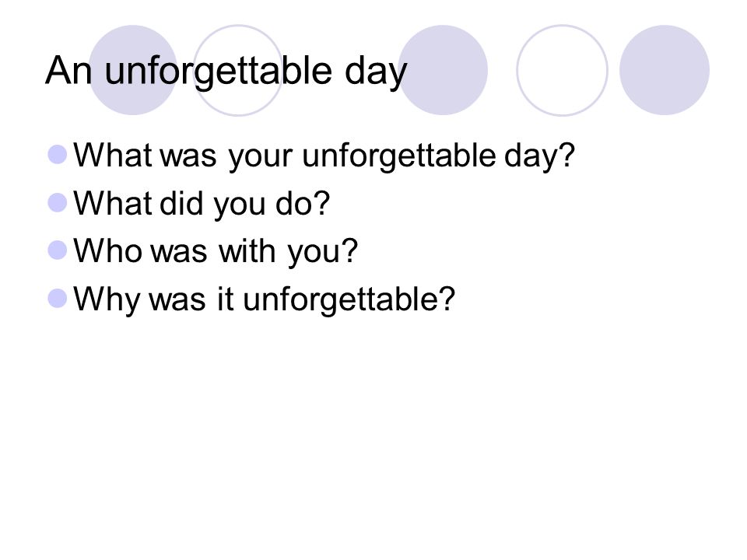The image size is (747, 560).
Task: Select the empty outlined circle between the right filled circles
Action: 562,70
